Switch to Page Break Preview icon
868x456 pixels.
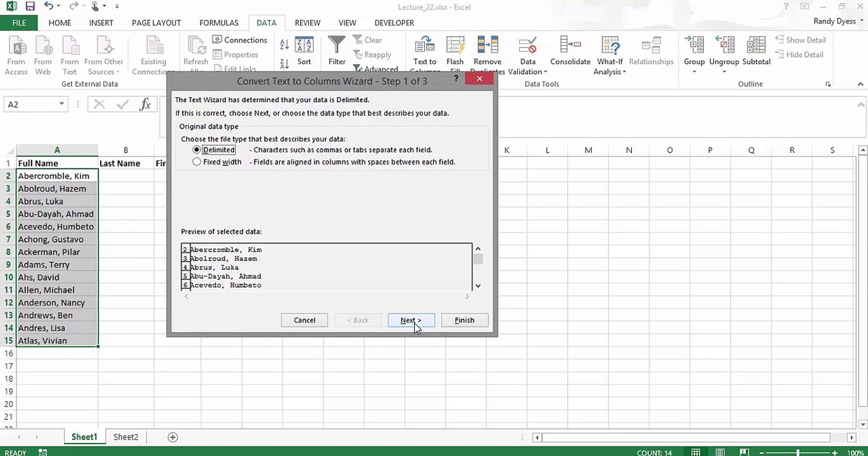coord(745,452)
